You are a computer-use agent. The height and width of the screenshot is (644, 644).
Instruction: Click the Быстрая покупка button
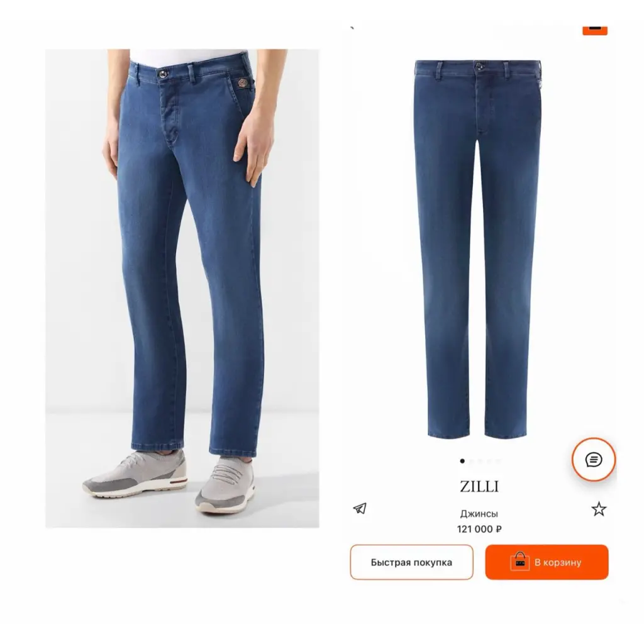[411, 562]
